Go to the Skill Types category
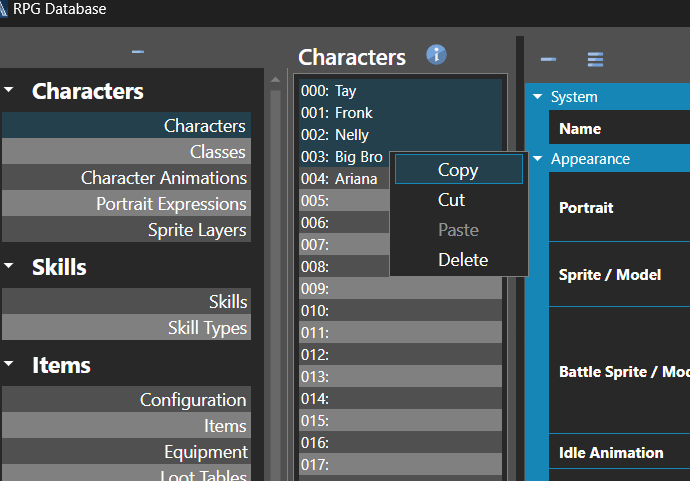The width and height of the screenshot is (690, 481). (x=207, y=328)
